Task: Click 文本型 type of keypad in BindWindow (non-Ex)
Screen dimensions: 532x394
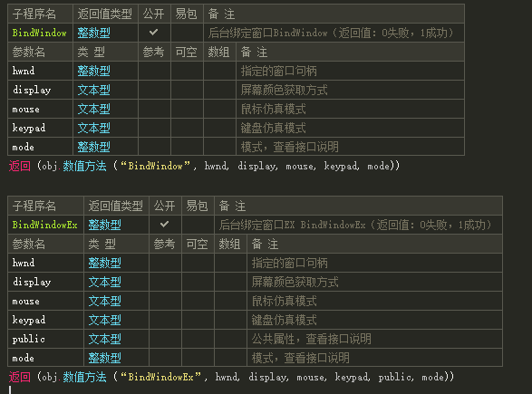Action: coord(94,128)
